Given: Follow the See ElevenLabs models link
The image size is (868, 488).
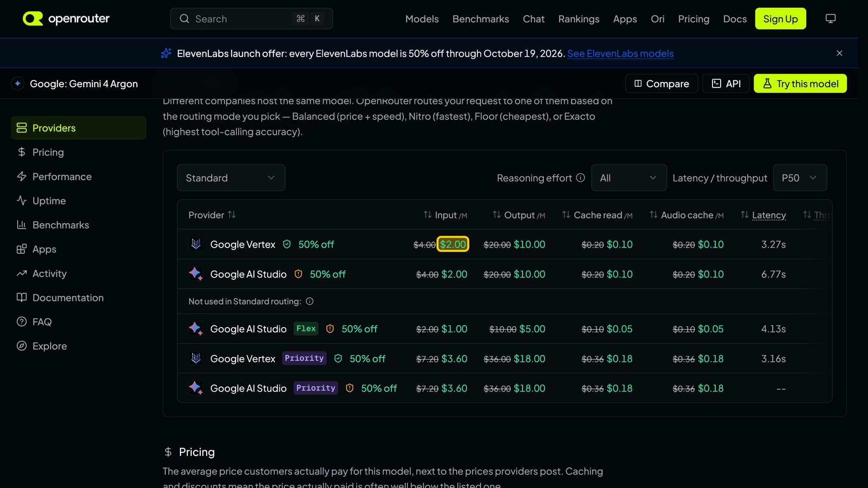Looking at the screenshot, I should click(x=620, y=53).
